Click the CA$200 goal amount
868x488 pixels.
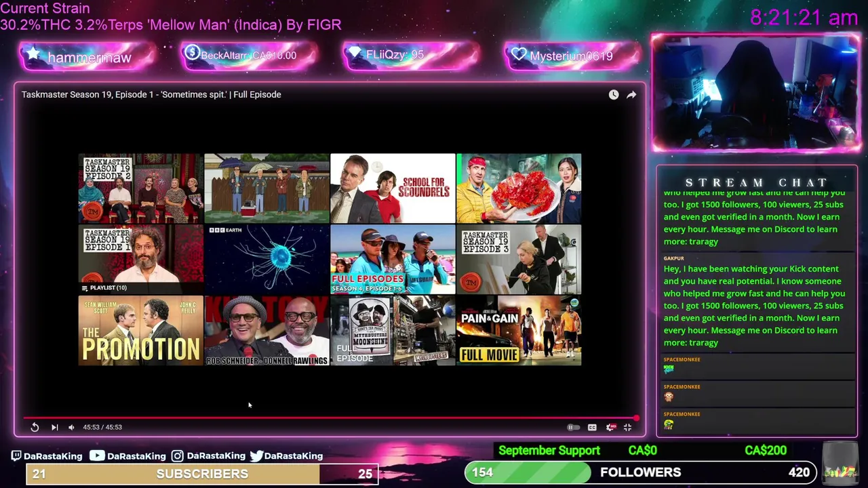(766, 451)
